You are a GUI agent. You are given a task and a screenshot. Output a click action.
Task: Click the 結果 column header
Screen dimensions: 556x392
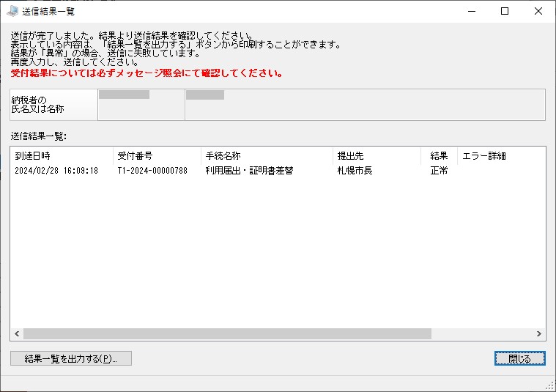point(440,156)
